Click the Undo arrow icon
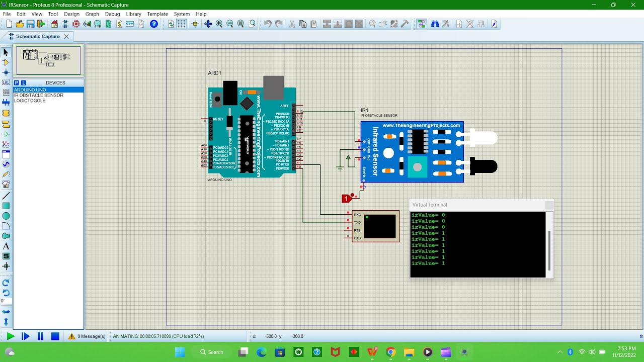644x362 pixels. pyautogui.click(x=268, y=24)
